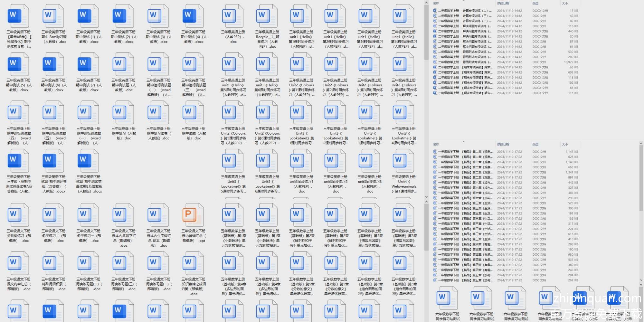Select the 知识集锦之成语归类 document icon
This screenshot has width=644, height=322.
pos(193,263)
